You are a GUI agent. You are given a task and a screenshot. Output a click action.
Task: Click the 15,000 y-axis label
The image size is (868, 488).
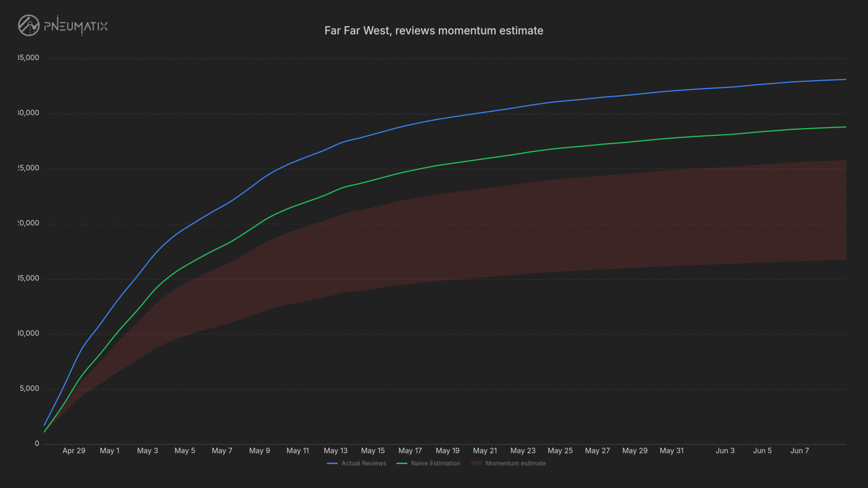tap(28, 278)
